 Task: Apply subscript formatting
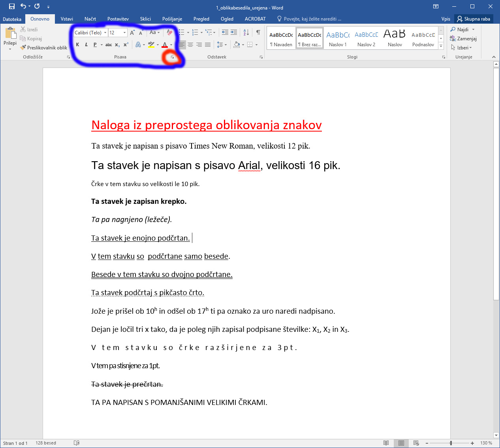point(117,45)
